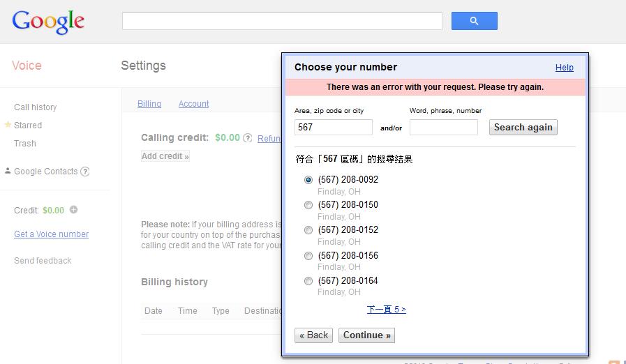Focus the Google search box
Image resolution: width=626 pixels, height=364 pixels.
click(282, 21)
